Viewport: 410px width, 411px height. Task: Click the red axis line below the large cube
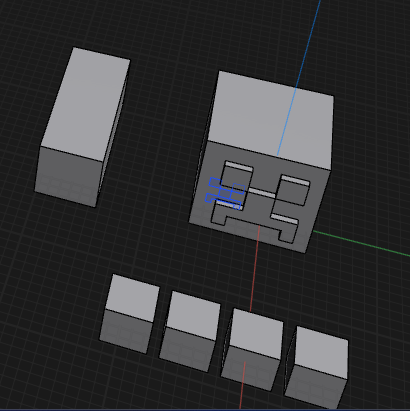tap(255, 268)
